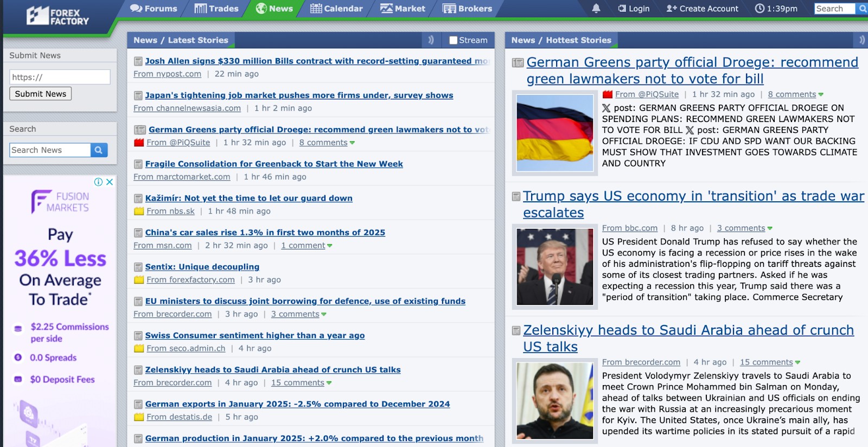This screenshot has height=447, width=868.
Task: Expand 3 comments dropdown for Trump story
Action: click(770, 229)
